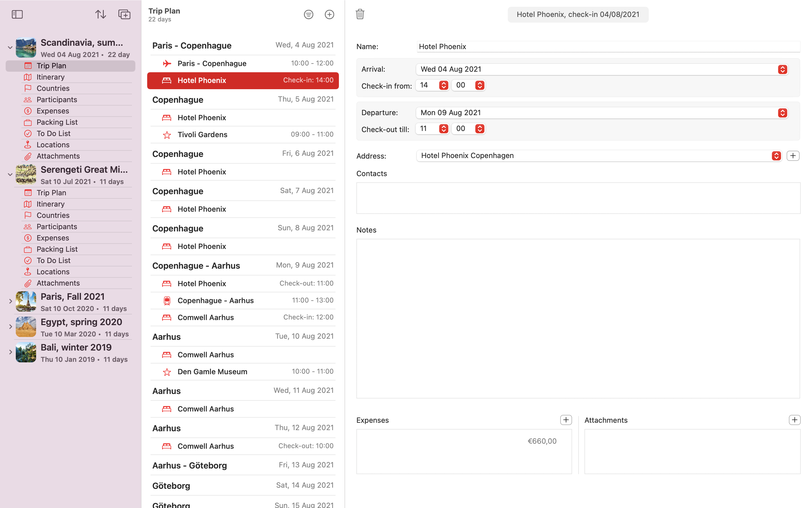Expand the Paris, Fall 2021 trip
Image resolution: width=812 pixels, height=508 pixels.
click(x=10, y=301)
